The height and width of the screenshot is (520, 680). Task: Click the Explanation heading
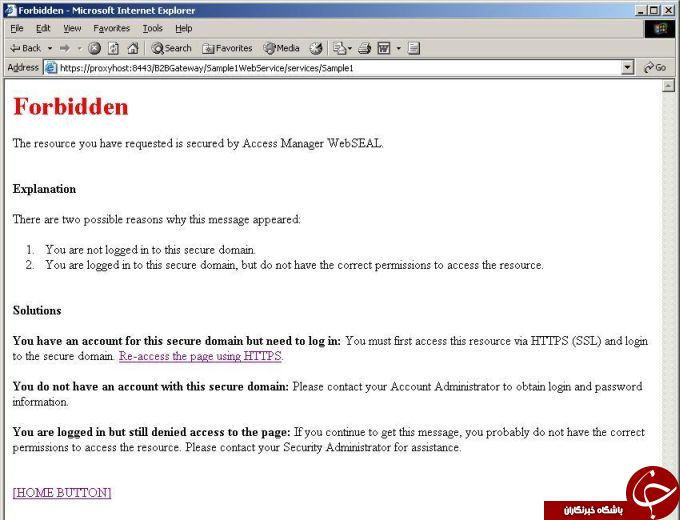pyautogui.click(x=44, y=189)
